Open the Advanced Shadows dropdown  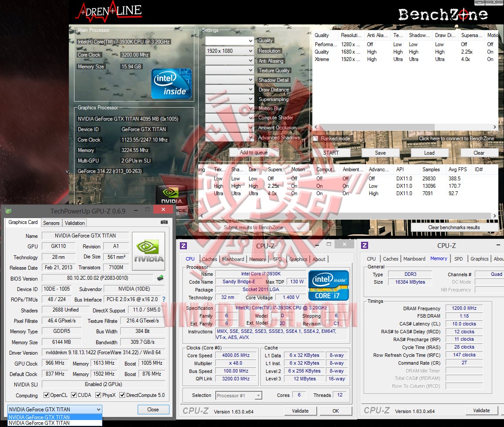point(230,138)
